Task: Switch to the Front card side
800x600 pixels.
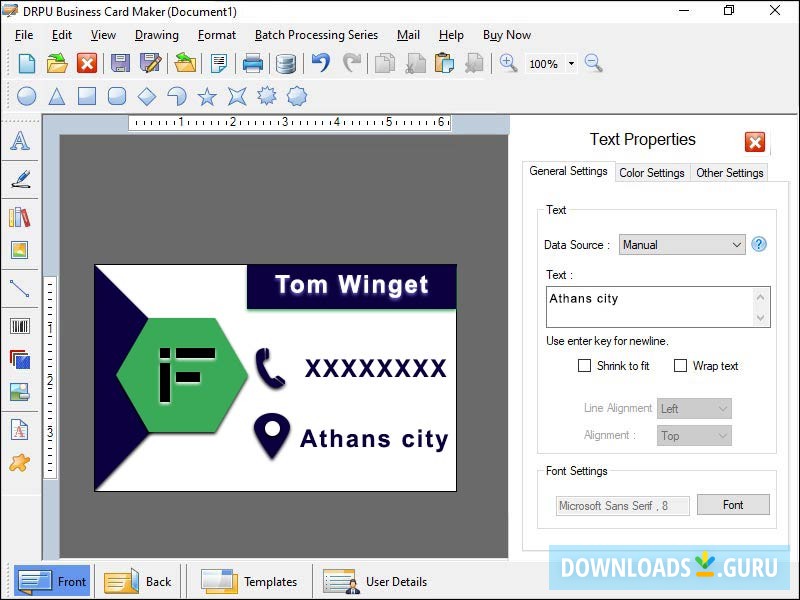Action: tap(52, 581)
